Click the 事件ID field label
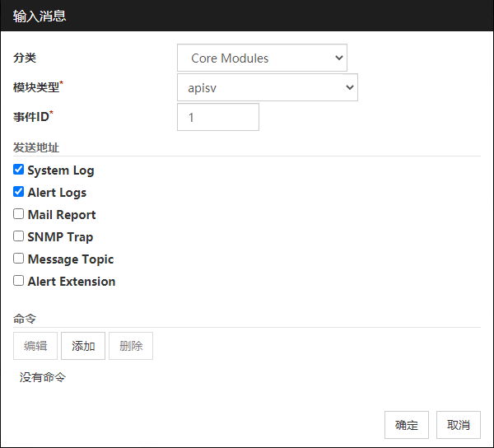 (31, 117)
